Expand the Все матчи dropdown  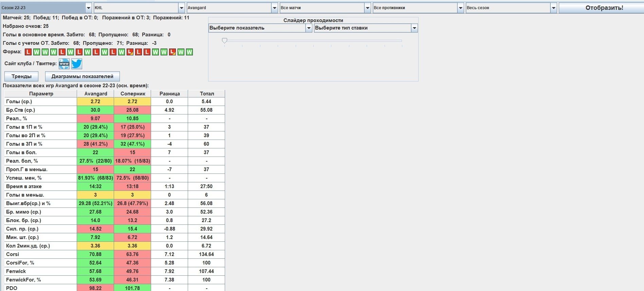tap(367, 8)
